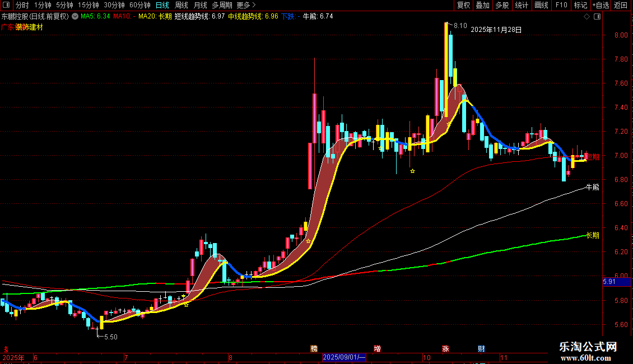Open the 多股 multi-stock view
Image resolution: width=633 pixels, height=364 pixels.
pyautogui.click(x=502, y=5)
